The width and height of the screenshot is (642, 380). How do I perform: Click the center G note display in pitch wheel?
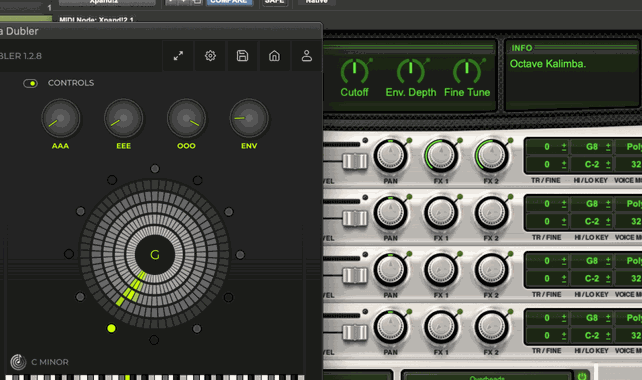[x=155, y=255]
